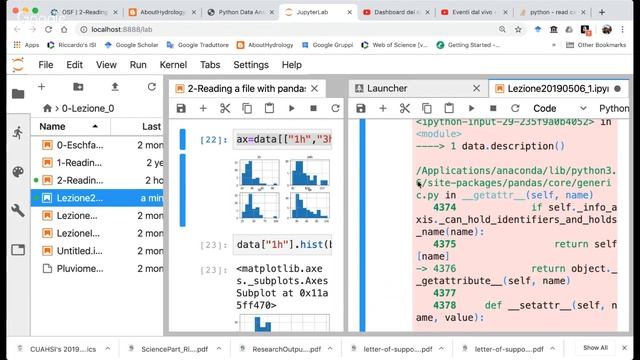Open the options arrow for the ResearchOutpu....pdf download

[x=330, y=349]
